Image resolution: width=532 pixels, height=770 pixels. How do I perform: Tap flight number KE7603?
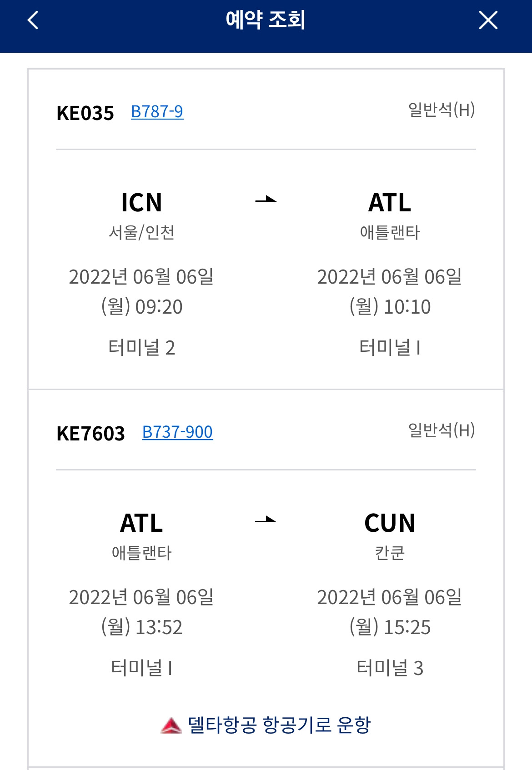90,434
